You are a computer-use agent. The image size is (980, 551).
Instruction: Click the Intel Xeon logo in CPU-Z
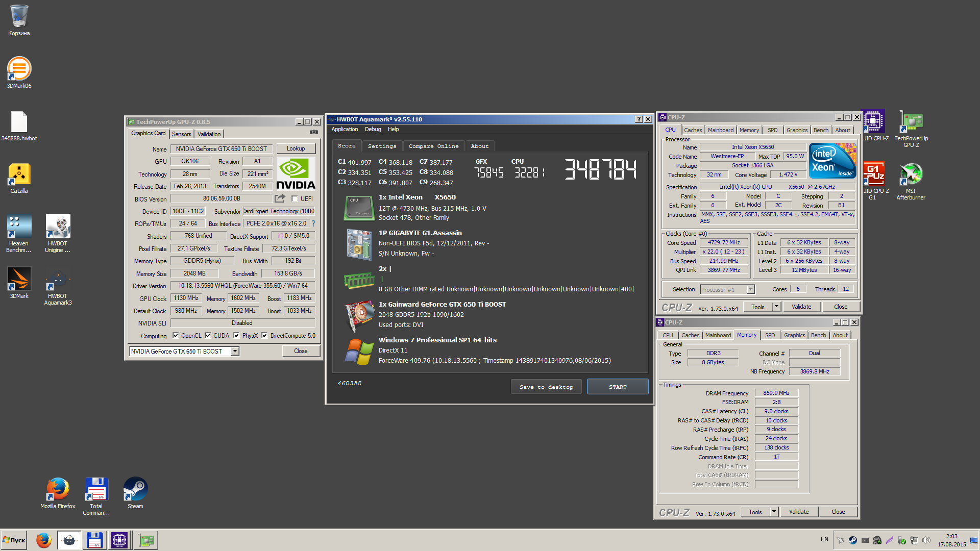pos(832,160)
